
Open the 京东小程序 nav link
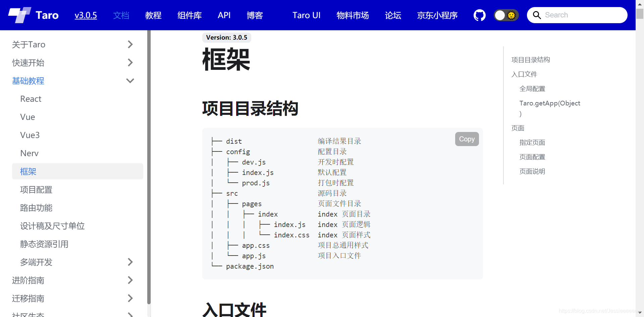pyautogui.click(x=437, y=15)
